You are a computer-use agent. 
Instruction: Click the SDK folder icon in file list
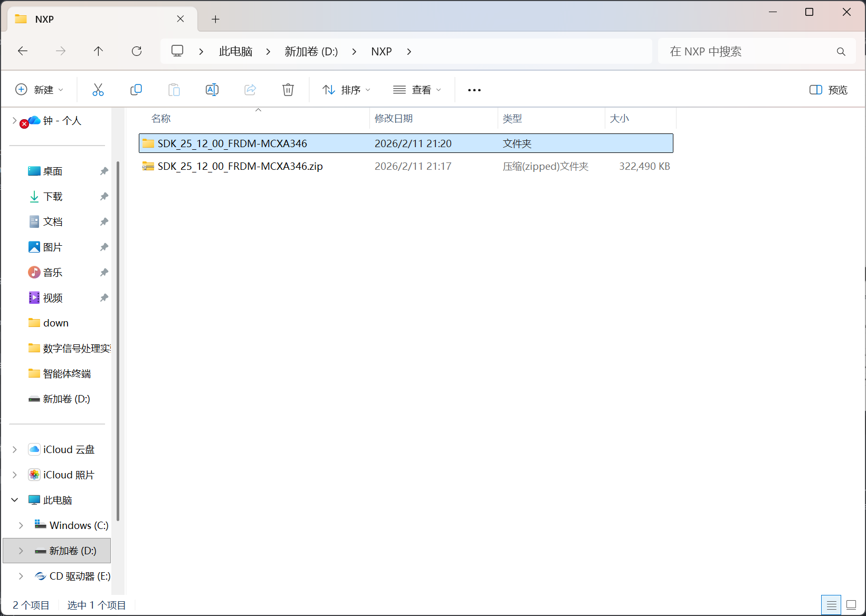tap(148, 143)
